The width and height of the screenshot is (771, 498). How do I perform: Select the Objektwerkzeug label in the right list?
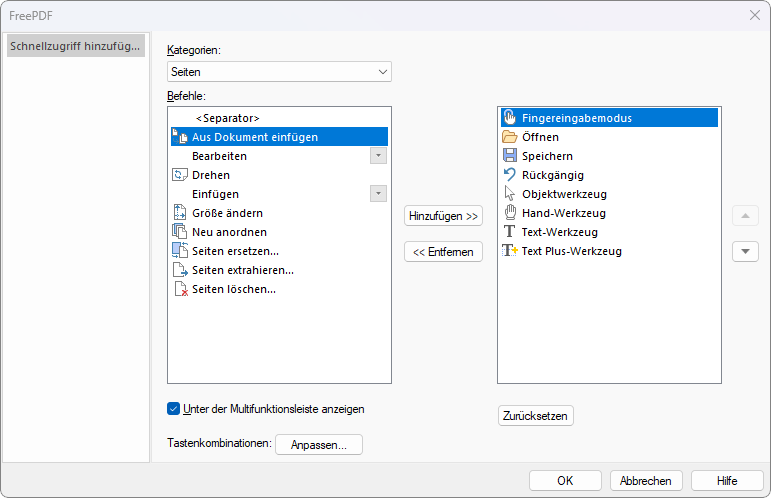pyautogui.click(x=564, y=194)
